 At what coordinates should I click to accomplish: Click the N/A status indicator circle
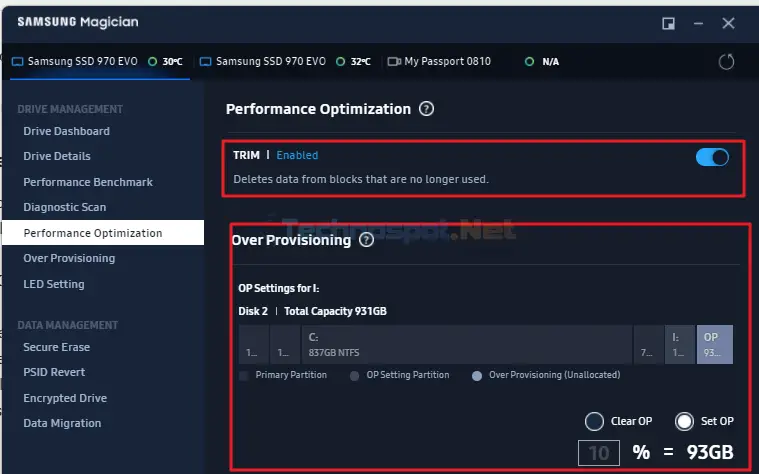[529, 61]
